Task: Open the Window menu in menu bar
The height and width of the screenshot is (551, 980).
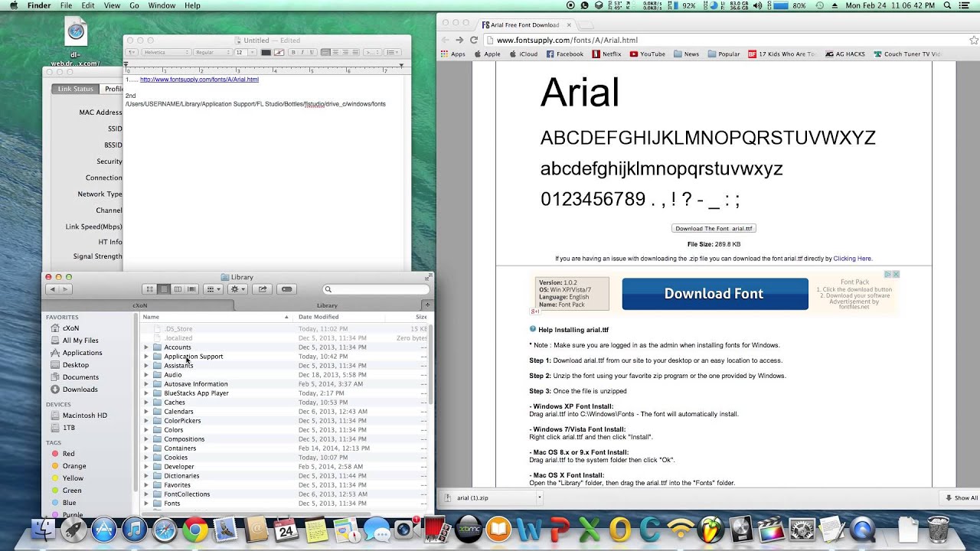Action: 162,5
